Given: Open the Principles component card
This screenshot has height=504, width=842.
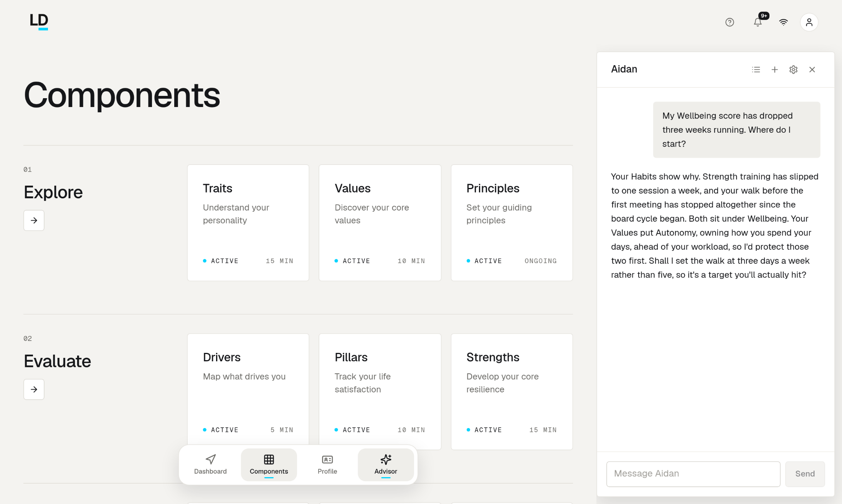Looking at the screenshot, I should click(x=512, y=223).
